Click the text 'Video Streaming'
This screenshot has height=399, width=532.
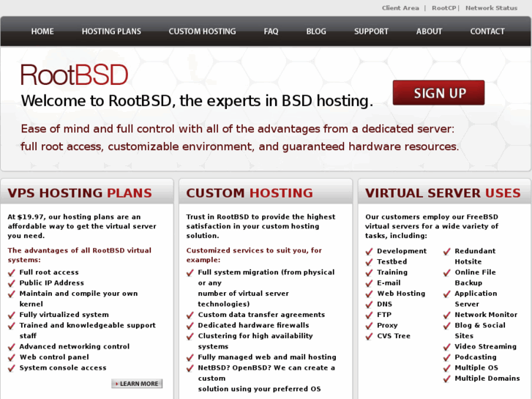485,346
